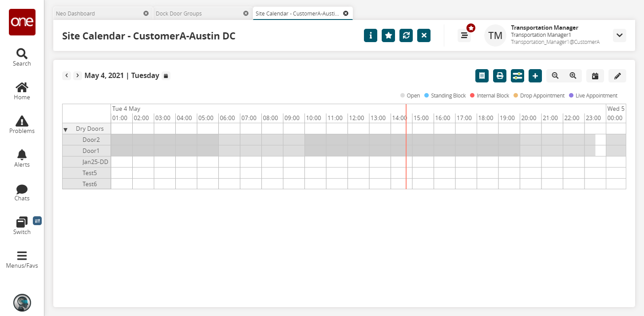Zoom out the calendar timeline
The height and width of the screenshot is (316, 644).
(x=555, y=76)
